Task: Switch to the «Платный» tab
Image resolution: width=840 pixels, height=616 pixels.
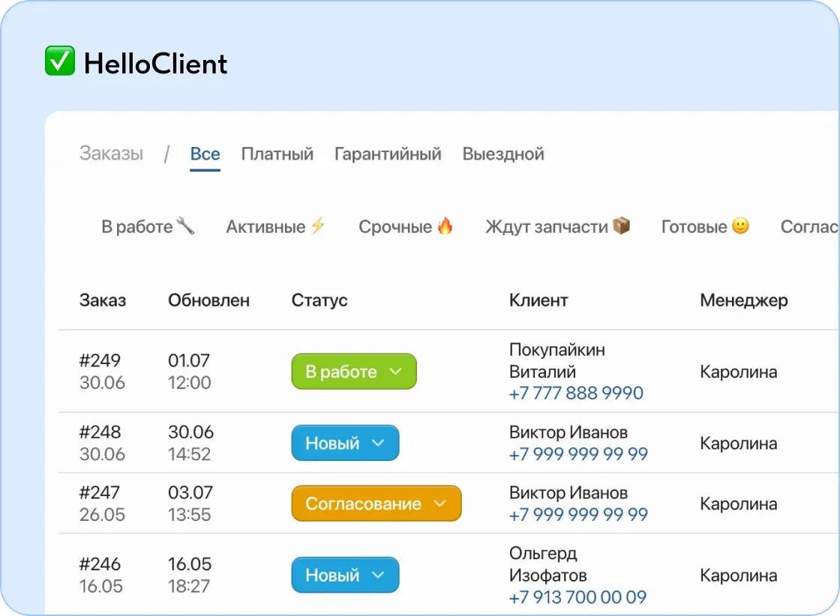Action: point(277,154)
